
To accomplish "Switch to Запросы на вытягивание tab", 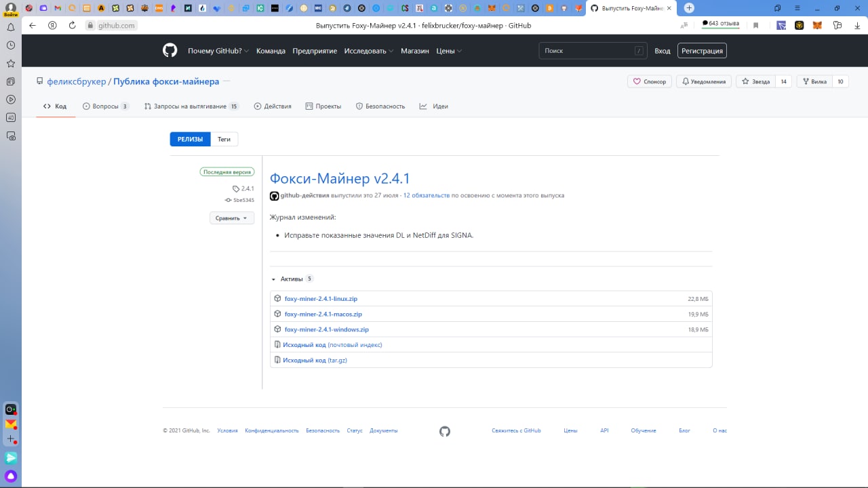I will click(192, 106).
